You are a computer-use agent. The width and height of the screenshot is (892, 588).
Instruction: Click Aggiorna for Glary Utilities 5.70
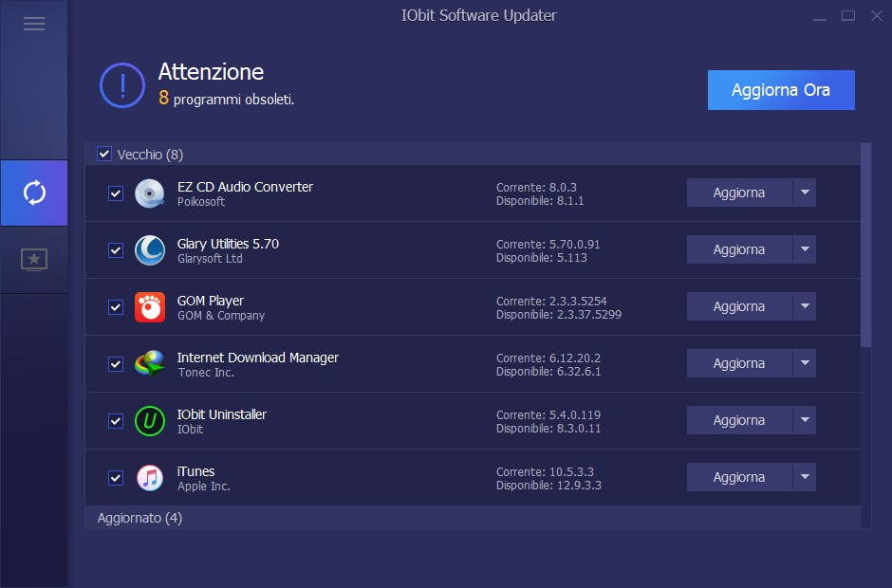point(739,249)
